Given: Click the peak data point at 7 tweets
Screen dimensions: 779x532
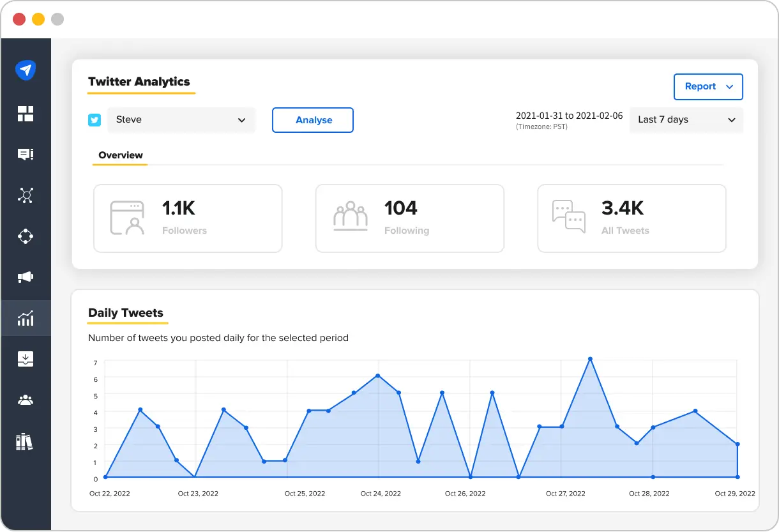Looking at the screenshot, I should click(590, 359).
